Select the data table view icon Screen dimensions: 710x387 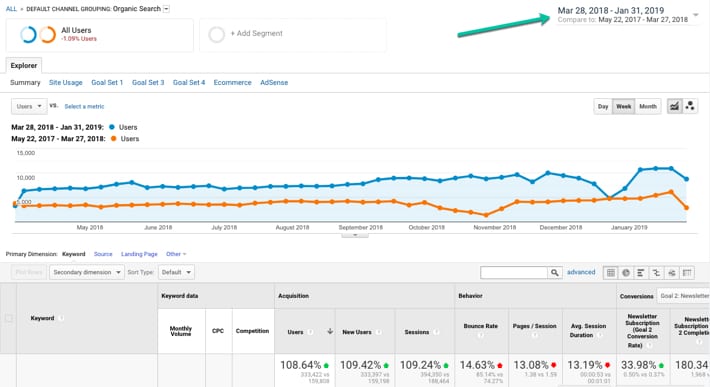(610, 272)
